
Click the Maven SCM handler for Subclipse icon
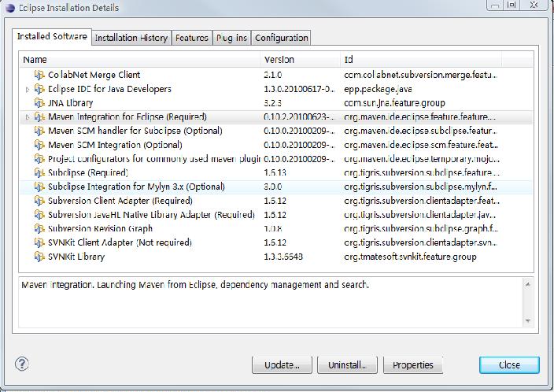click(39, 131)
